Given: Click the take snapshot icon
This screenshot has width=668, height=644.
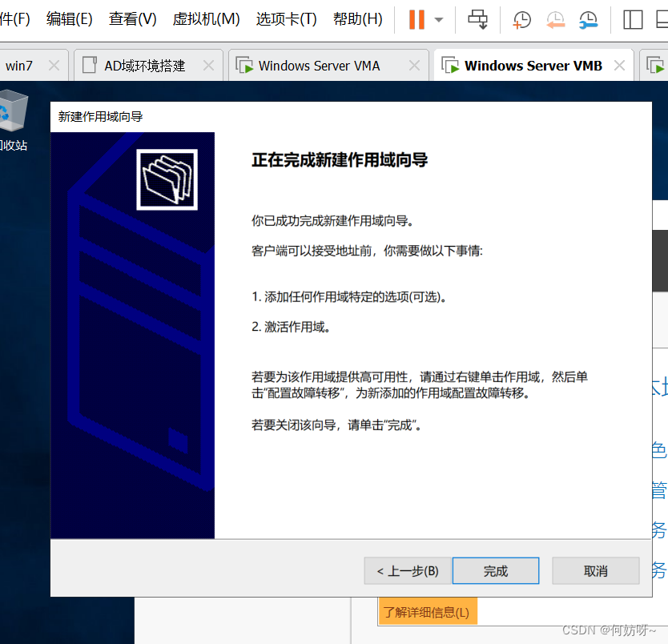Looking at the screenshot, I should [521, 19].
